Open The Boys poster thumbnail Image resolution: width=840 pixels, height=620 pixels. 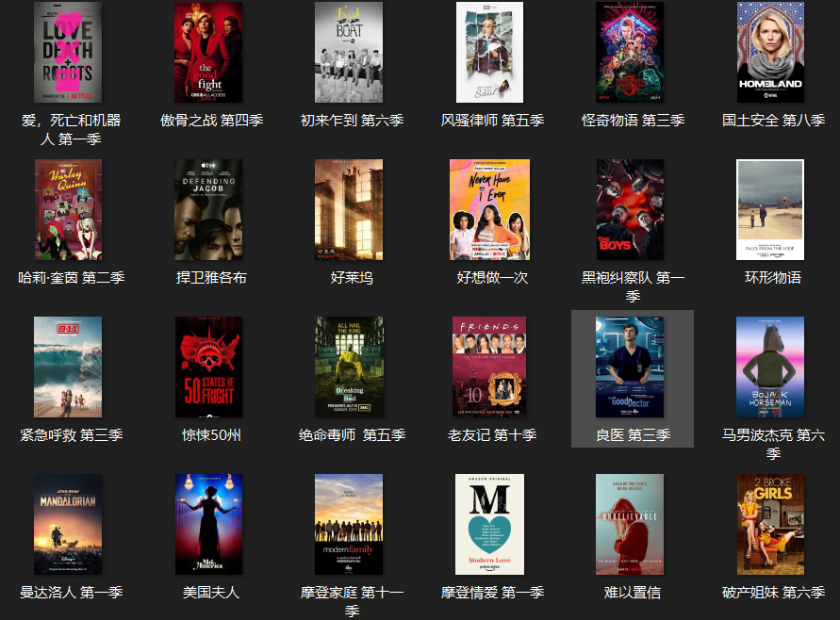coord(630,209)
